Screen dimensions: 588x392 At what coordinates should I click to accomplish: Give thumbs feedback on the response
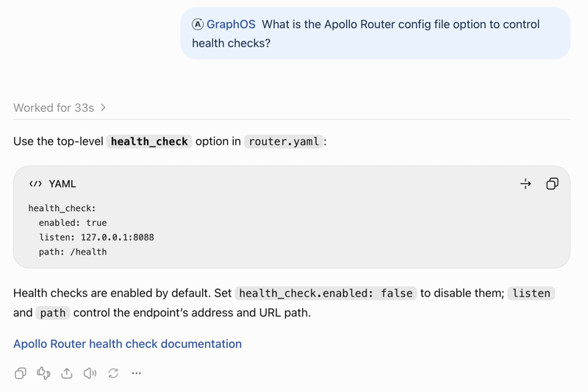coord(43,373)
